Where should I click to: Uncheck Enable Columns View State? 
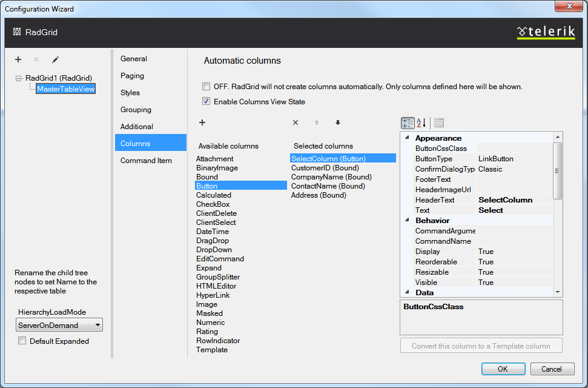click(x=206, y=101)
